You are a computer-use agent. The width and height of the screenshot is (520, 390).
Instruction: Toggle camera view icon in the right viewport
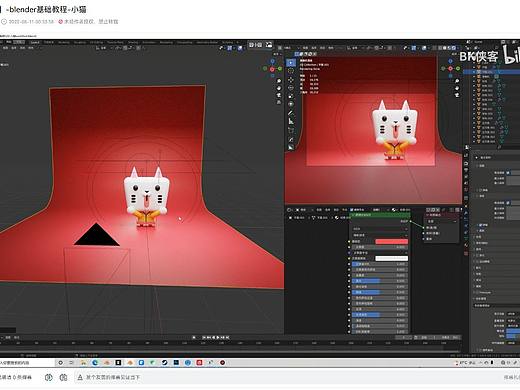[457, 95]
